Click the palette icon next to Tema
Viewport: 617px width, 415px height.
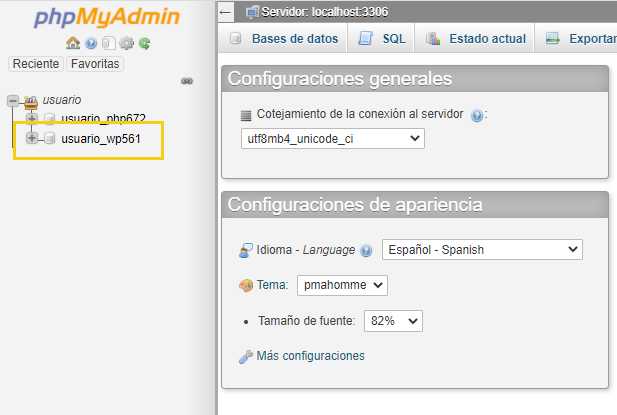point(246,285)
